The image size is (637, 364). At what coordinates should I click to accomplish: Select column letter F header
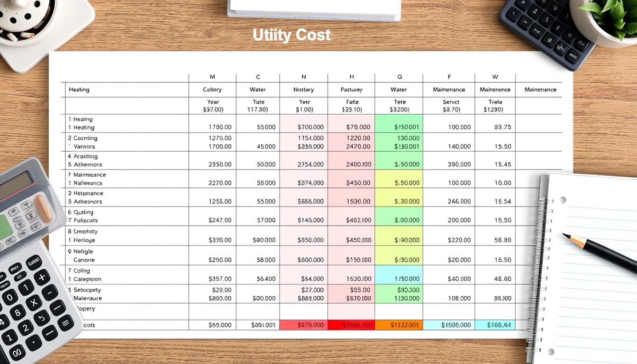tap(449, 77)
